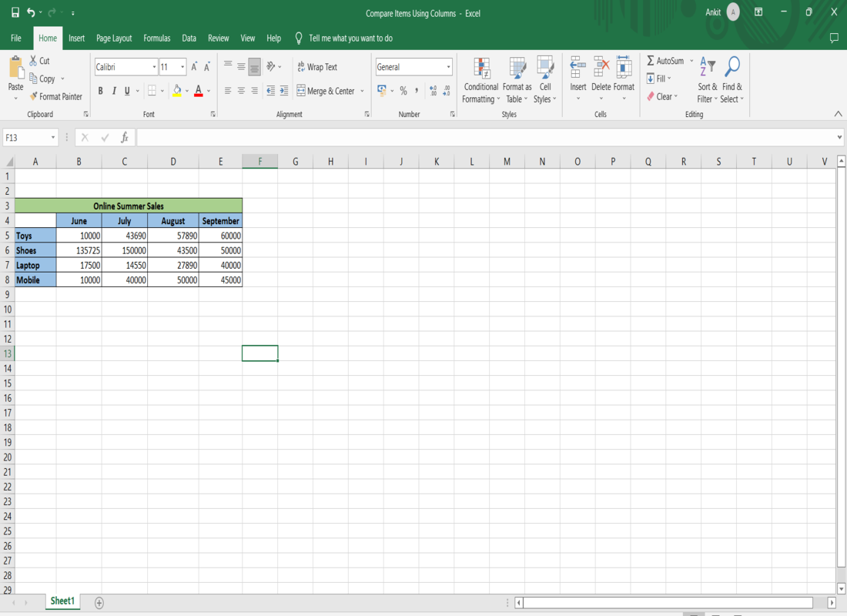Viewport: 847px width, 616px height.
Task: Switch to the Formulas ribbon tab
Action: tap(157, 38)
